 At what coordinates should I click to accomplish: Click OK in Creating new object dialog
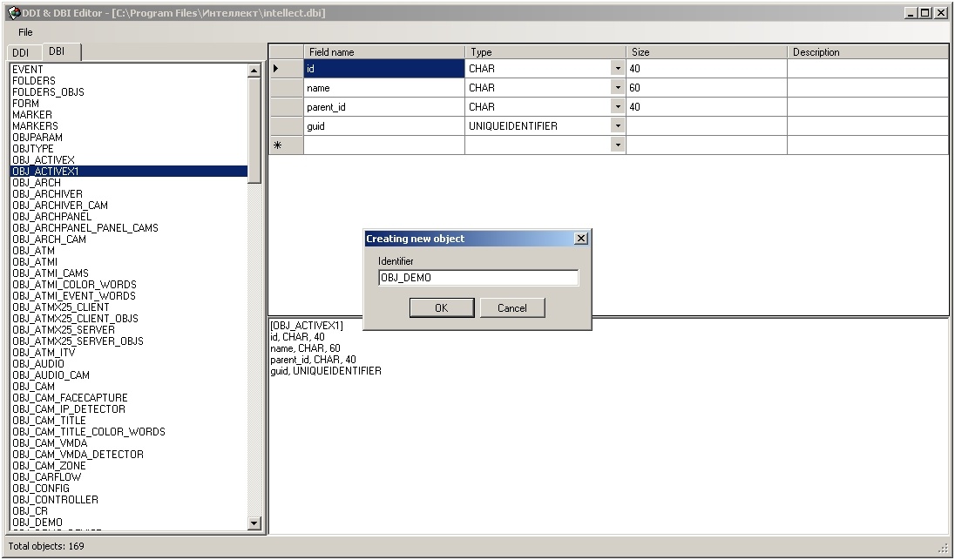pyautogui.click(x=442, y=308)
